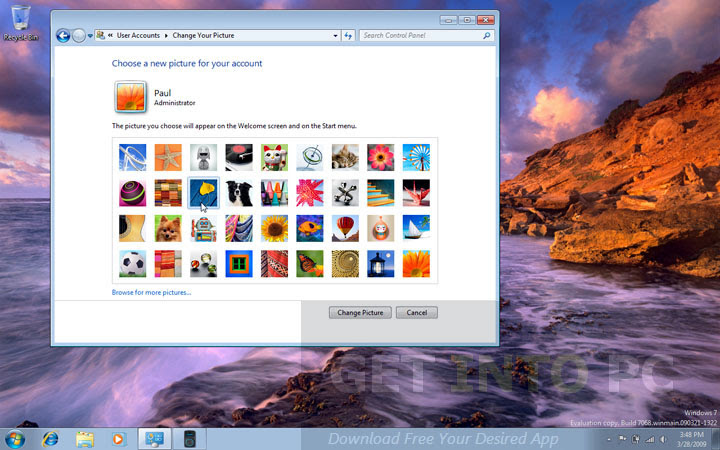Screen dimensions: 720x450
Task: Cancel the picture change
Action: 416,312
